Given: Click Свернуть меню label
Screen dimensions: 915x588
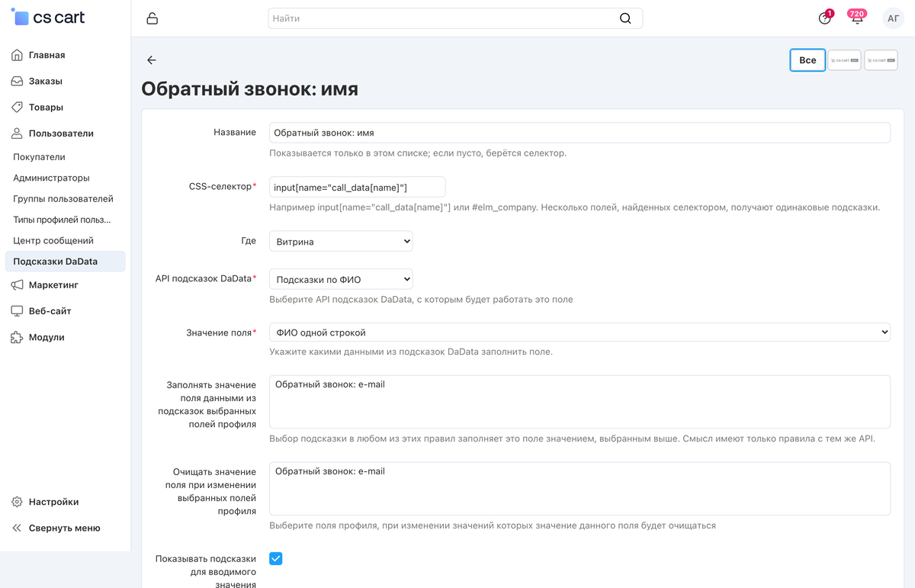Looking at the screenshot, I should 65,528.
